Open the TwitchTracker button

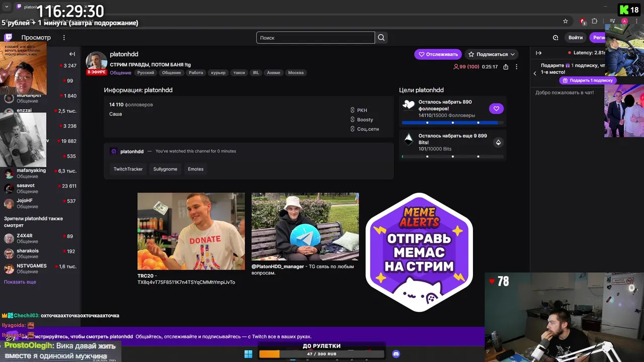[128, 169]
